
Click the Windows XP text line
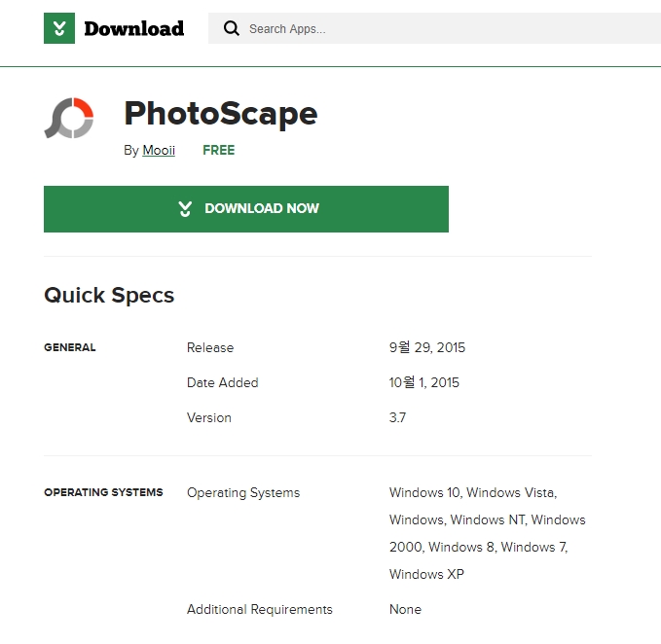[426, 574]
